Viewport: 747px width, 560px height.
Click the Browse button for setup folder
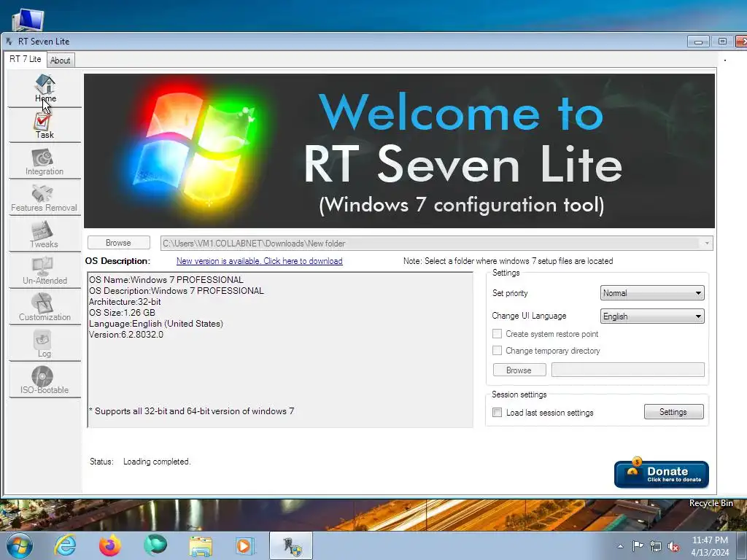point(118,243)
